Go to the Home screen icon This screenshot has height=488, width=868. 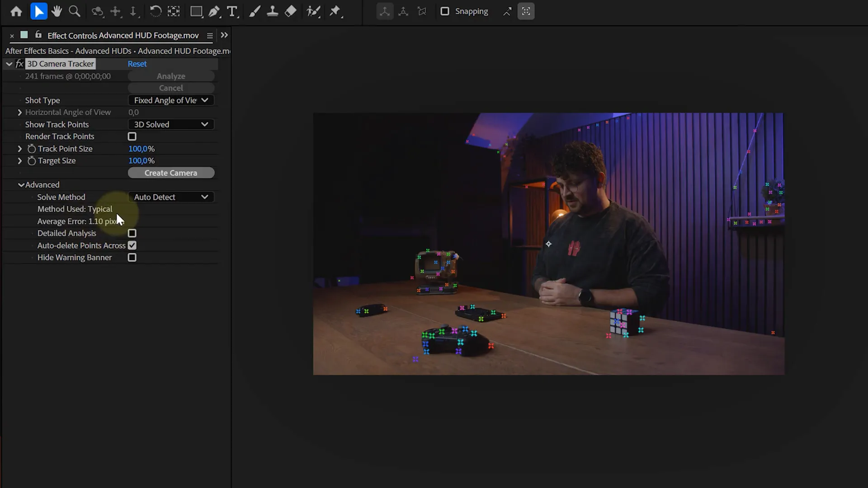(16, 11)
